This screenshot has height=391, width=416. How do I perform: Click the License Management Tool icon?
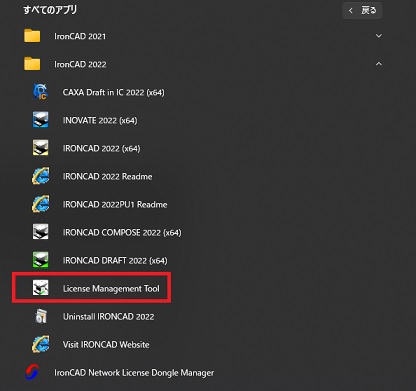tap(40, 288)
